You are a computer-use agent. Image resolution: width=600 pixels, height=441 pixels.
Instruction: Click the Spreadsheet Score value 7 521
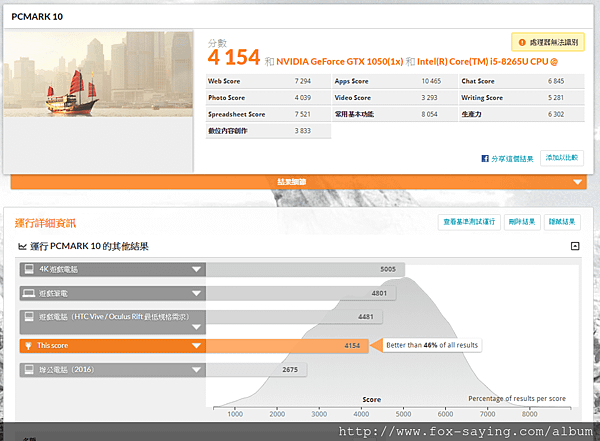tap(303, 114)
